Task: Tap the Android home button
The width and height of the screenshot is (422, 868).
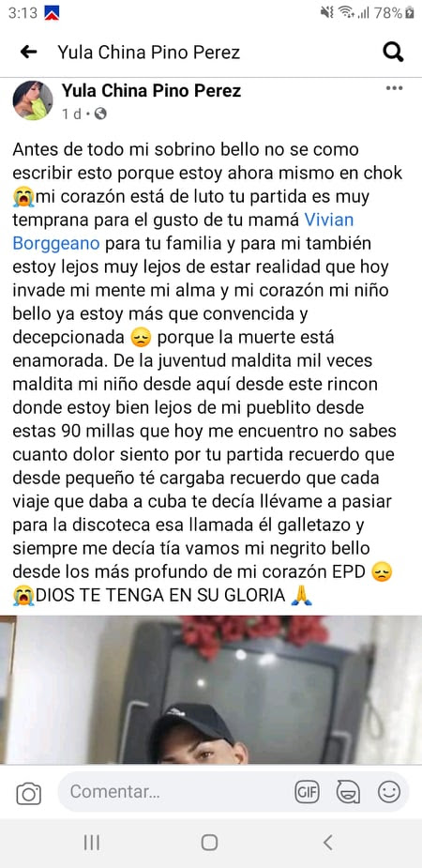Action: (209, 843)
